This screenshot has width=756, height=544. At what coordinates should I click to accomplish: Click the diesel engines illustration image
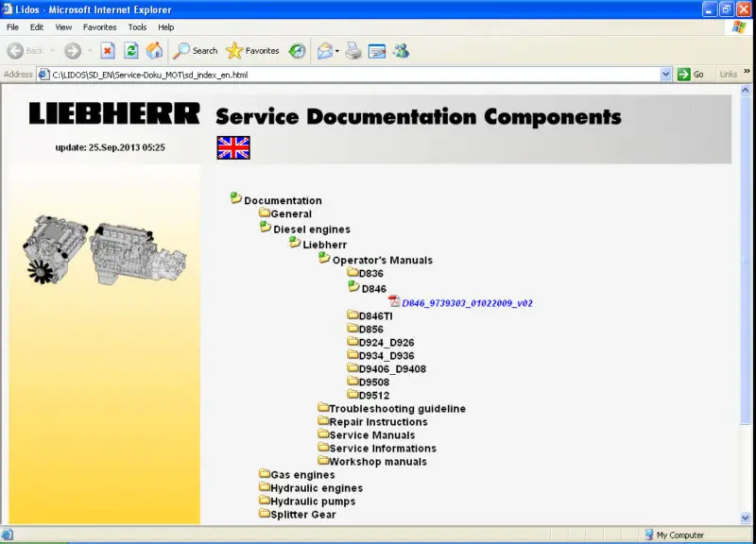[104, 249]
